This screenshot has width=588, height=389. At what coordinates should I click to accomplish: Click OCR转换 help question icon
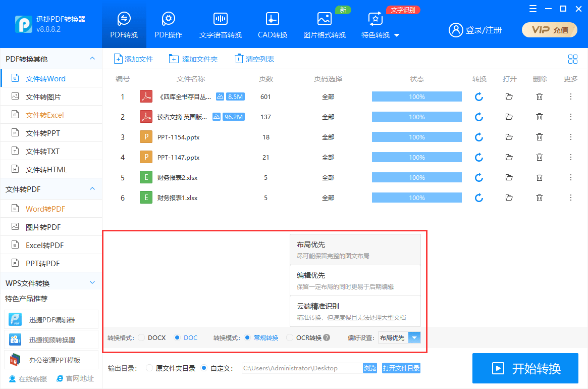pyautogui.click(x=327, y=337)
